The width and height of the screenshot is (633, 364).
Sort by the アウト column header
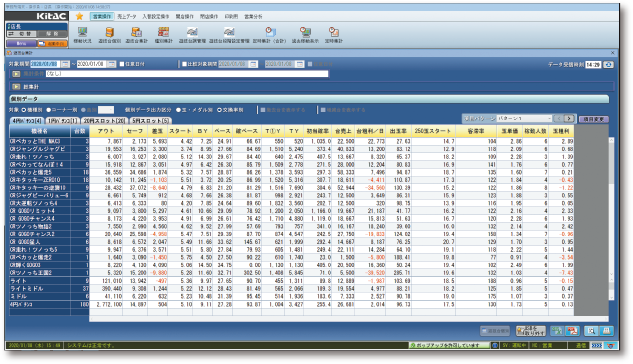pos(106,131)
